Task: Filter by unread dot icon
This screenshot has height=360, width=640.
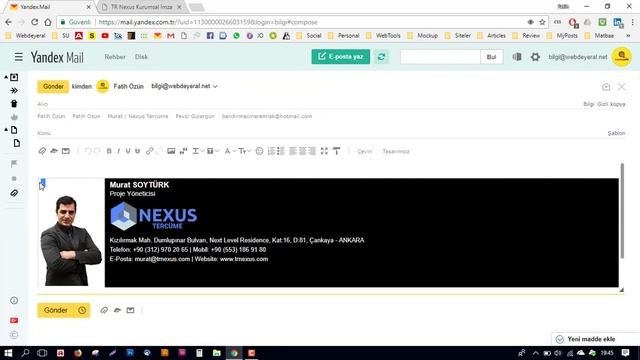Action: pos(14,178)
